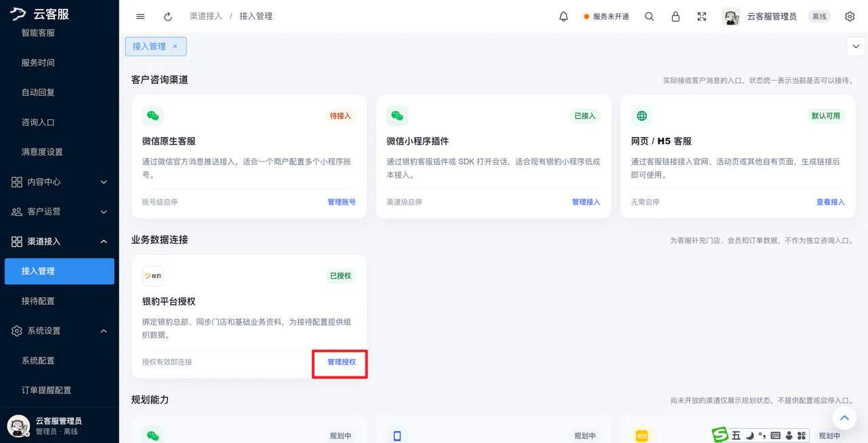The height and width of the screenshot is (443, 868).
Task: Open the IME soft keyboard icon
Action: click(x=776, y=436)
